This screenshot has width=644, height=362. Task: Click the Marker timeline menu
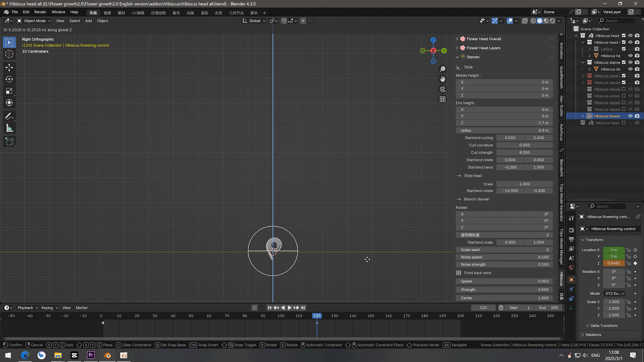click(x=82, y=308)
